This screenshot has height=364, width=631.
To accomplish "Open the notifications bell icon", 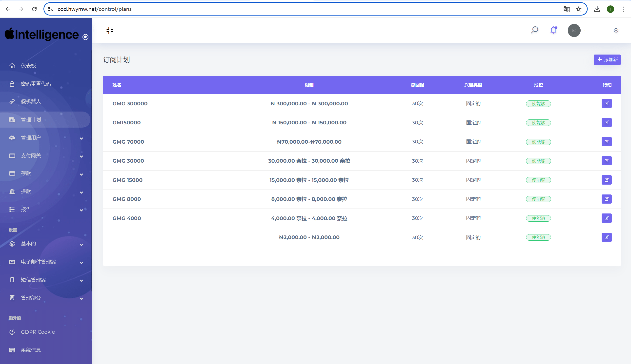I will coord(553,30).
